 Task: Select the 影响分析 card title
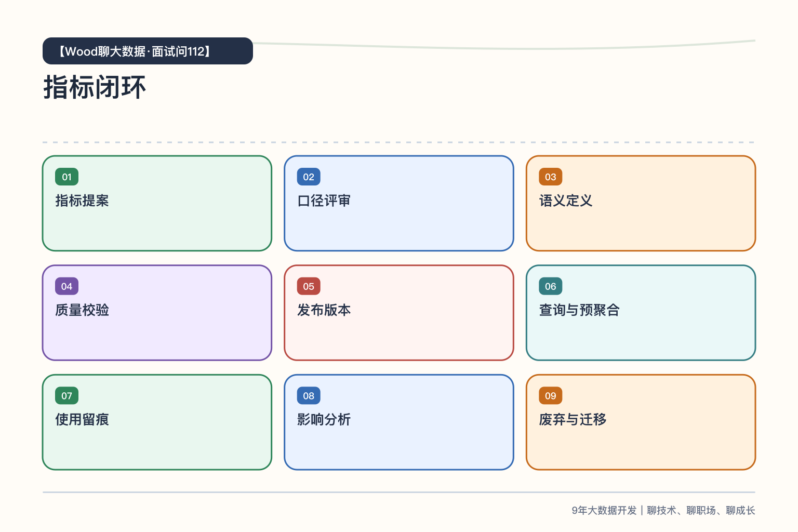(324, 420)
